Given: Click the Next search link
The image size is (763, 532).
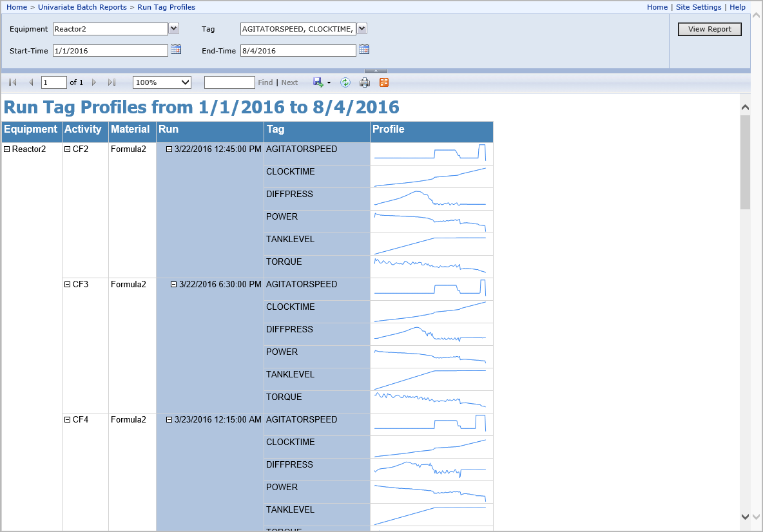Looking at the screenshot, I should 289,82.
